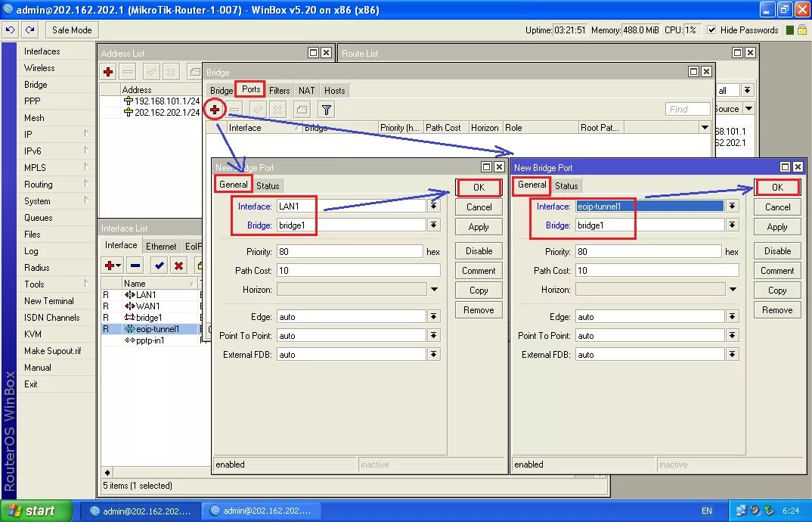Open Queues from the sidebar menu
The image size is (812, 522).
39,218
